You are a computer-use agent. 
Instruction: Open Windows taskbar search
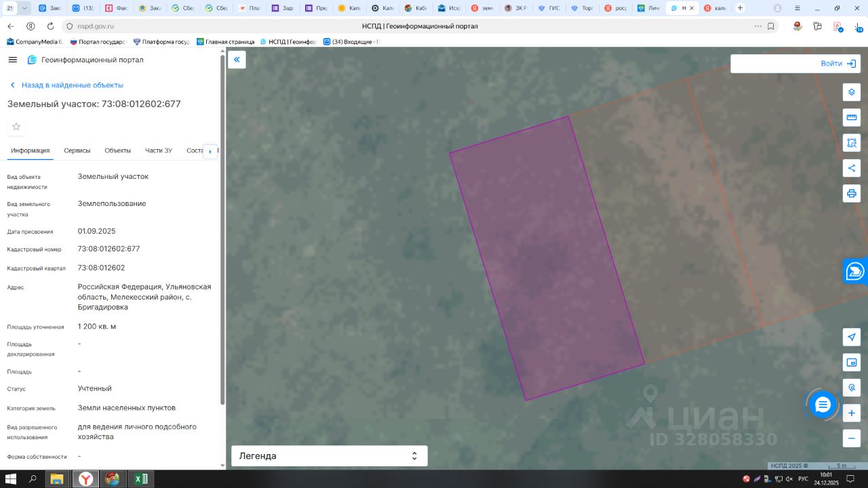tap(33, 479)
